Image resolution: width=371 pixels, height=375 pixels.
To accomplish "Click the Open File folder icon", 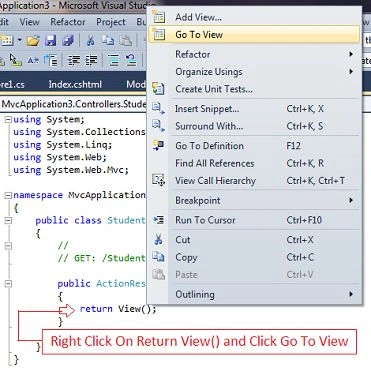I will click(x=33, y=41).
